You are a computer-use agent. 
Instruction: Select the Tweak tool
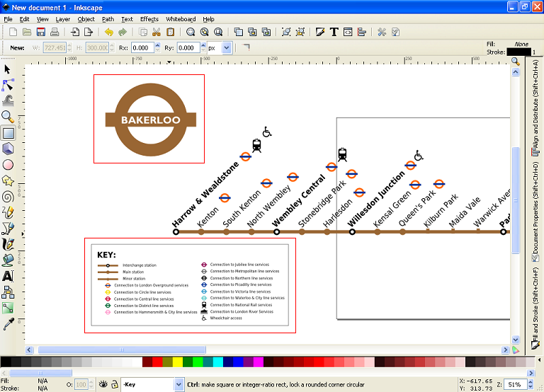click(x=8, y=101)
